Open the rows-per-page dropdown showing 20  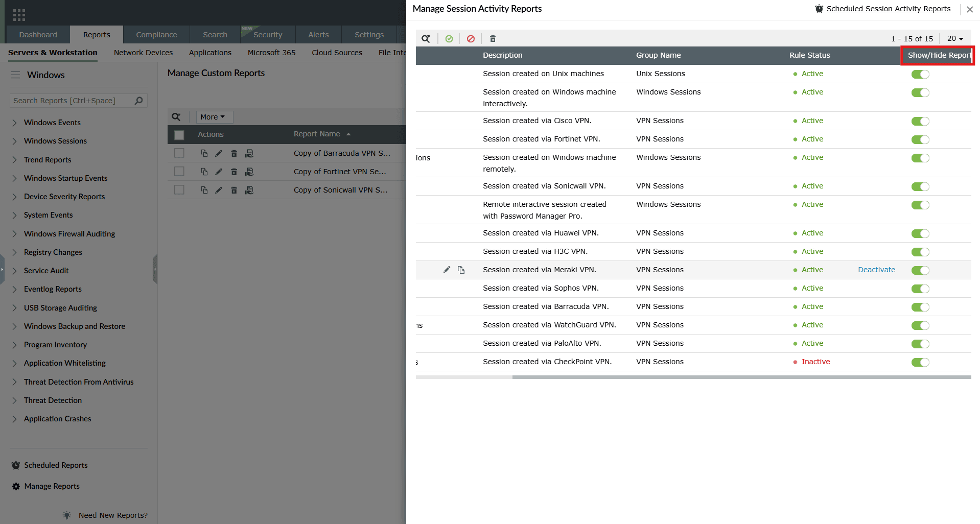955,38
